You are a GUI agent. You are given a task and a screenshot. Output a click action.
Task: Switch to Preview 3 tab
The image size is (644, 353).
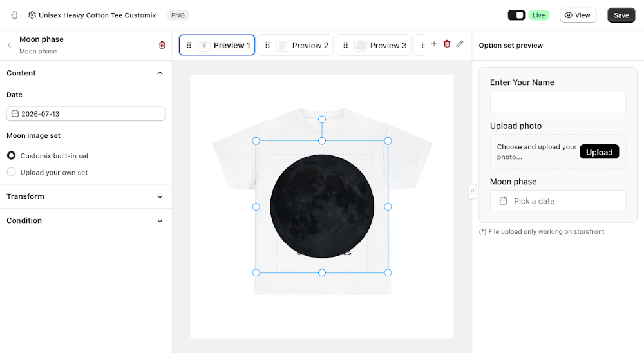[x=374, y=45]
